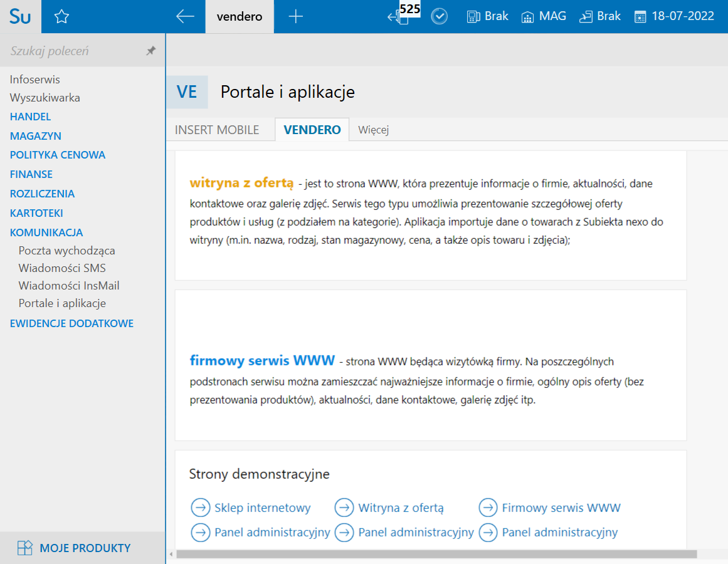The height and width of the screenshot is (564, 728).
Task: Expand the MAGAZYN menu section
Action: click(35, 136)
